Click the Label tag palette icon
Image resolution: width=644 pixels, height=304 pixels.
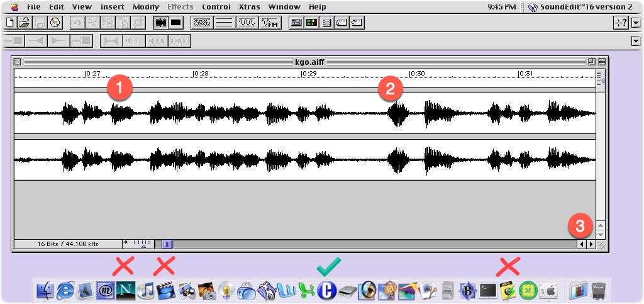point(357,23)
